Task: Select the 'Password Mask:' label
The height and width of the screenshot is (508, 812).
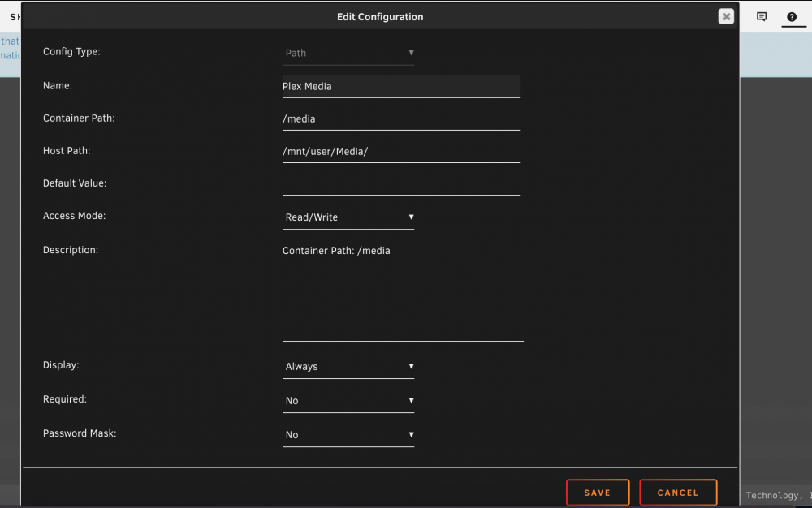Action: pos(80,433)
